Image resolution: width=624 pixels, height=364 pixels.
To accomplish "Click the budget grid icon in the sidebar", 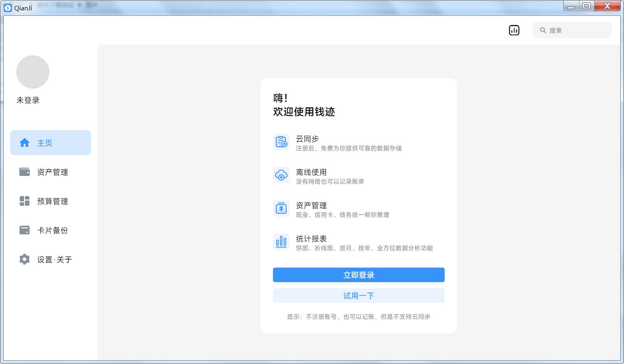I will tap(25, 201).
